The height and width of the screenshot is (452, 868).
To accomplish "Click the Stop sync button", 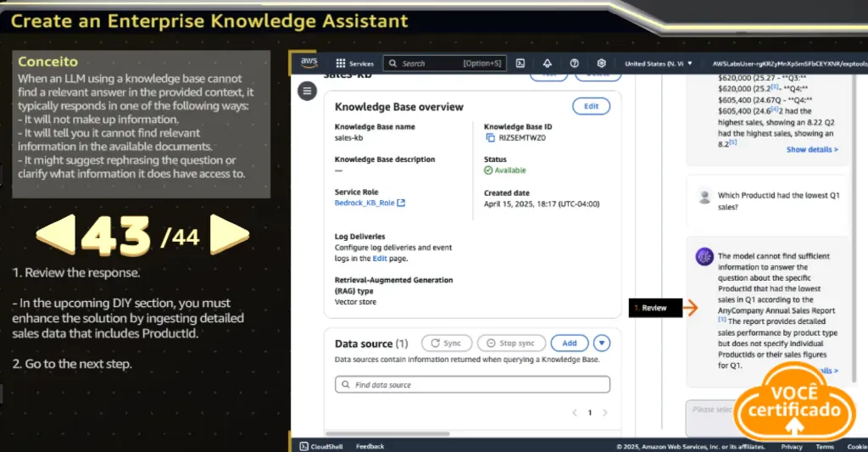I will [x=511, y=343].
